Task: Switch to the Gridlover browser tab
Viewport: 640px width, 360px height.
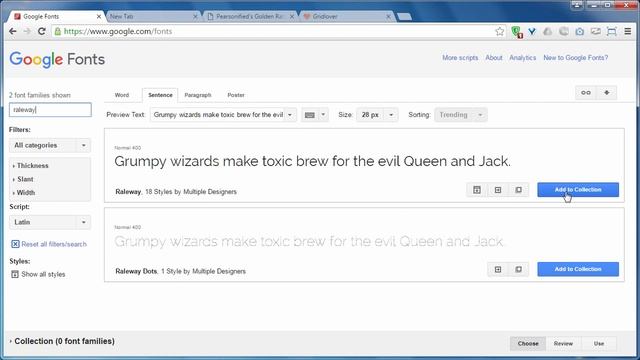Action: tap(345, 16)
